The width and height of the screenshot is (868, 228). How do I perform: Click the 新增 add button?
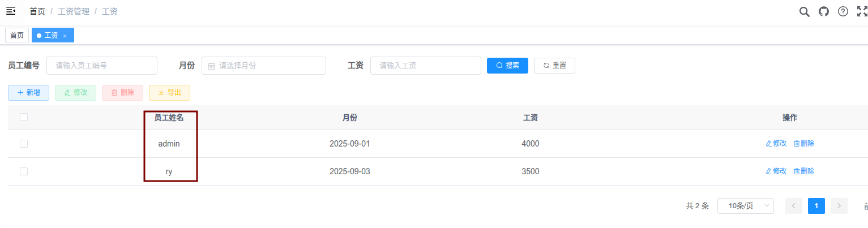point(28,93)
